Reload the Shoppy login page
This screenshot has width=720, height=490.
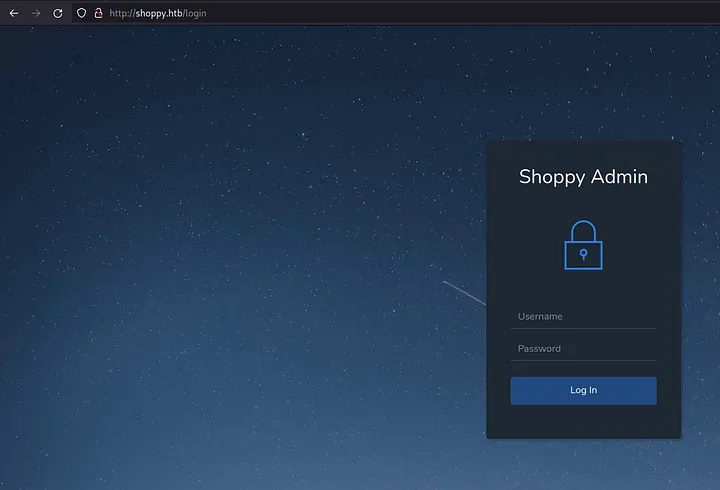(x=58, y=13)
